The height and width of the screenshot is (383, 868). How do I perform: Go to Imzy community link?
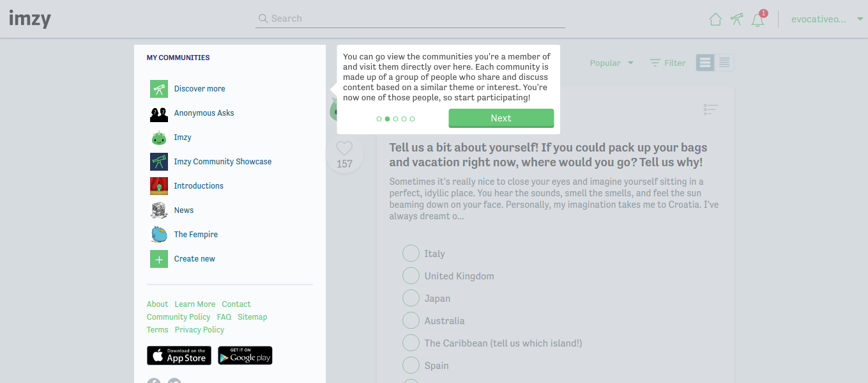(183, 137)
